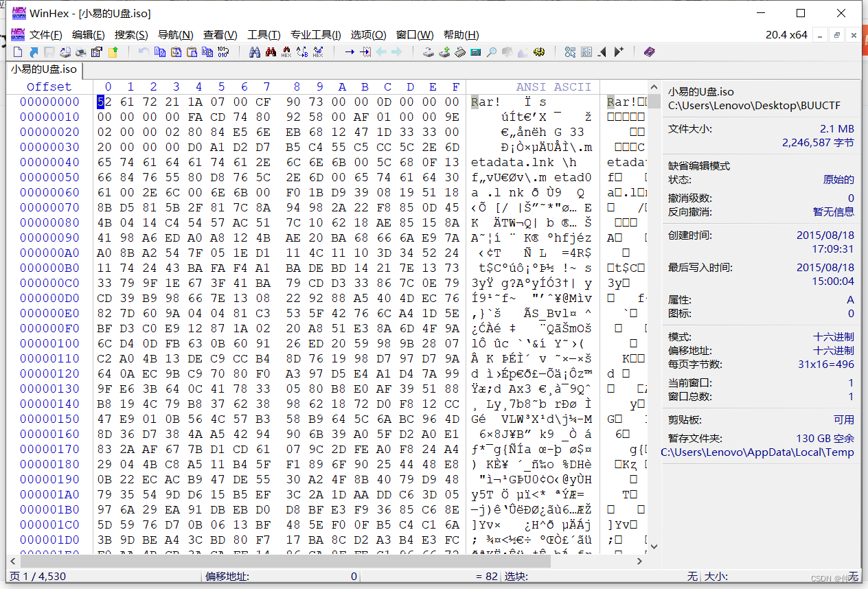Click the 创建时间 label in info panel
Viewport: 868px width, 589px height.
(x=690, y=235)
